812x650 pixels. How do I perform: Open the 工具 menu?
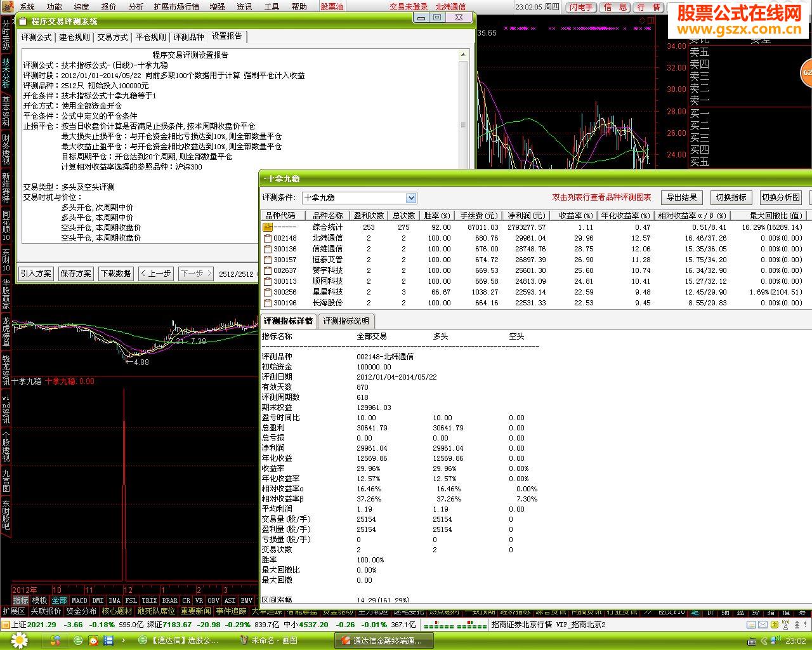[x=272, y=6]
